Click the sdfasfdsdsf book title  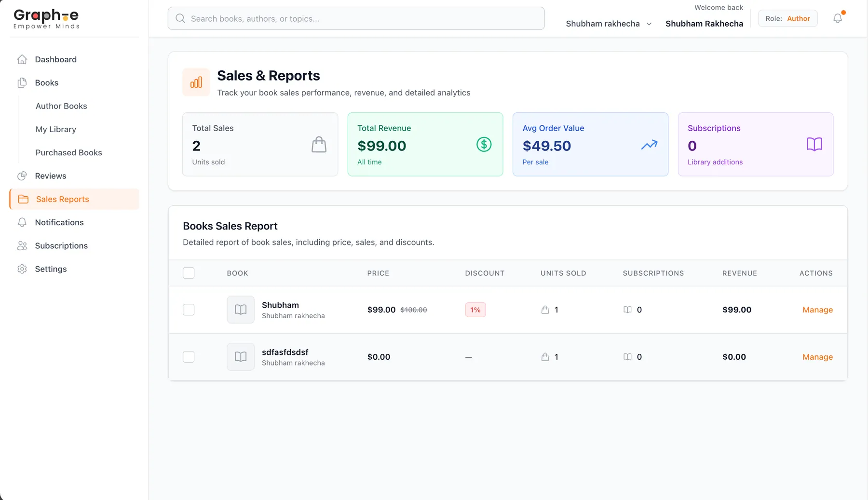click(x=285, y=352)
